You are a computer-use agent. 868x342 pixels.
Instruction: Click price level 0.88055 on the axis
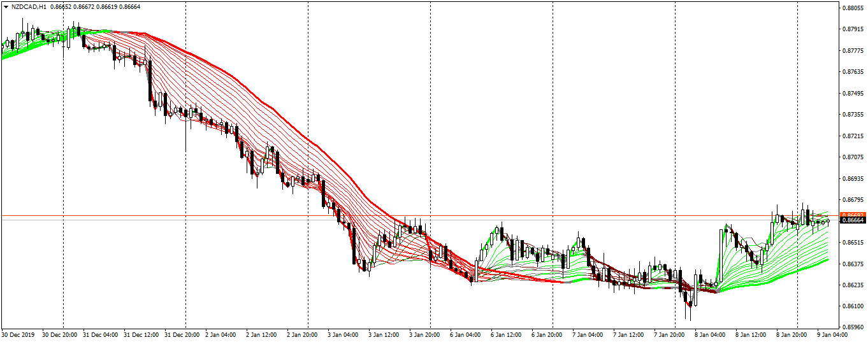[853, 8]
